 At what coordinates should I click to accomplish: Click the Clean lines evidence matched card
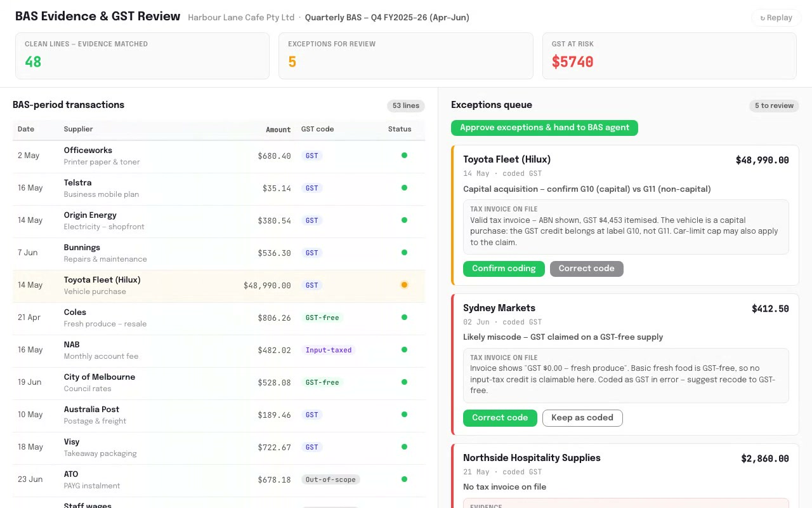pyautogui.click(x=142, y=56)
